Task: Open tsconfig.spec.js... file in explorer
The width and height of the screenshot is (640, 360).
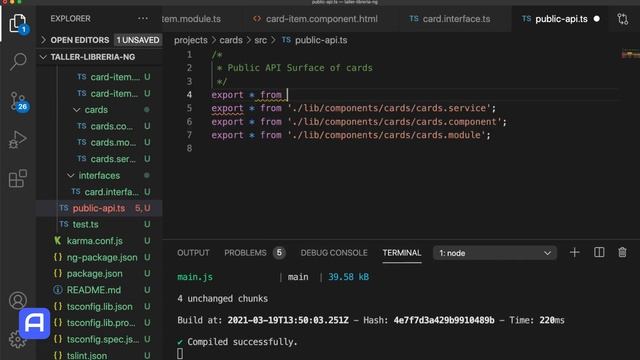Action: point(102,339)
